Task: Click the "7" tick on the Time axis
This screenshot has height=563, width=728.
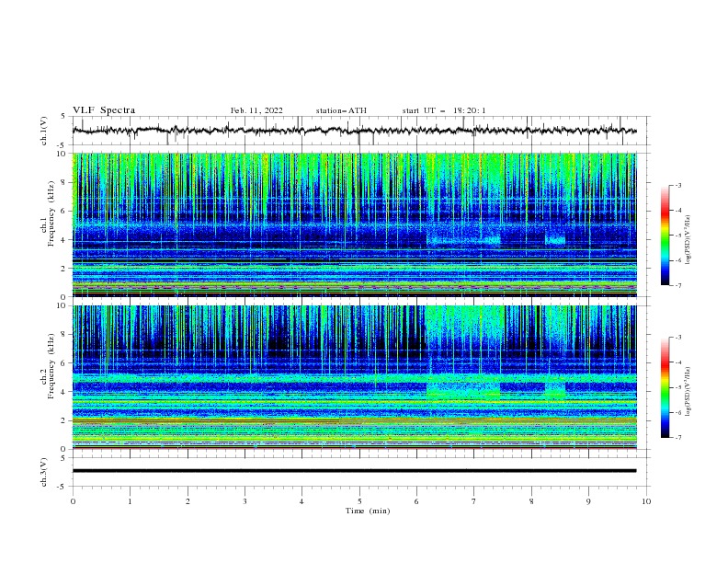Action: coord(474,501)
